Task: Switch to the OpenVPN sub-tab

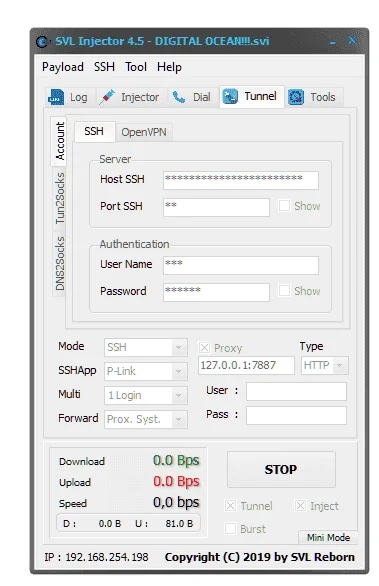Action: coord(144,132)
